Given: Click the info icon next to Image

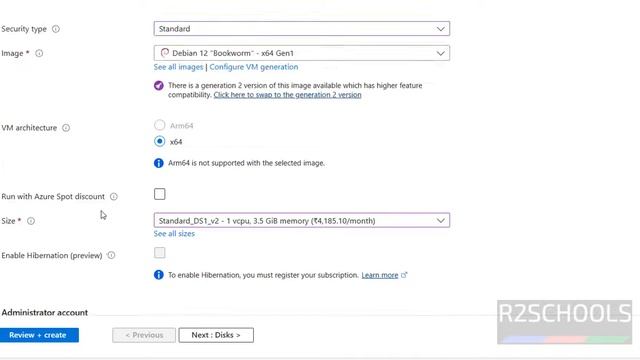Looking at the screenshot, I should [x=39, y=53].
